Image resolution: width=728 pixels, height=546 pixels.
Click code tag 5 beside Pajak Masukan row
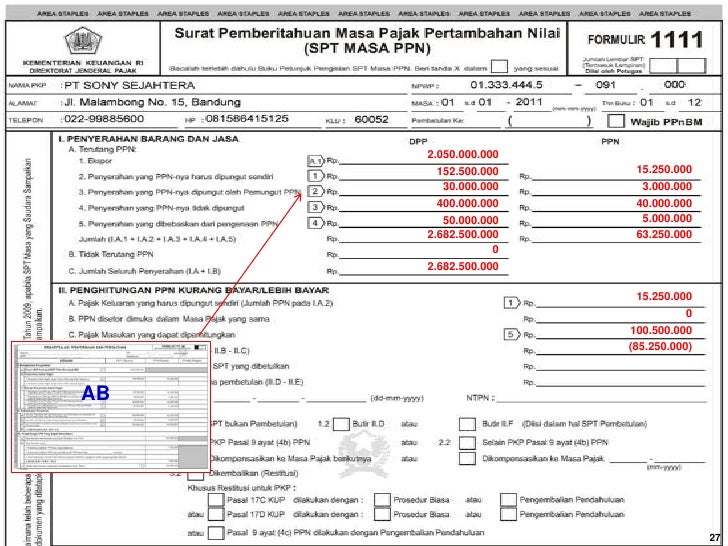[512, 334]
